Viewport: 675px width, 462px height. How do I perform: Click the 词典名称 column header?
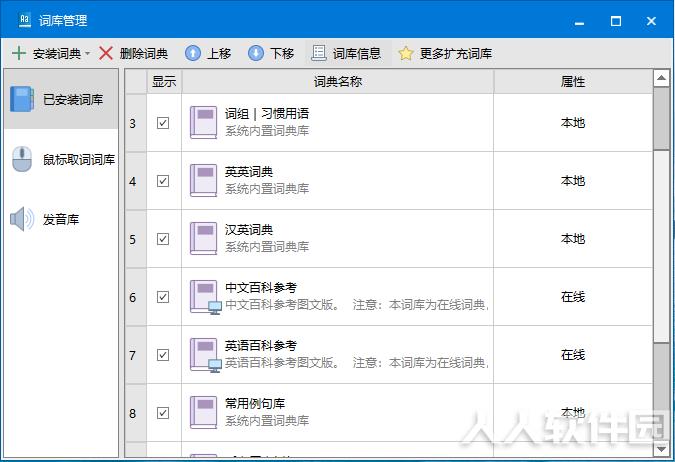click(x=338, y=81)
